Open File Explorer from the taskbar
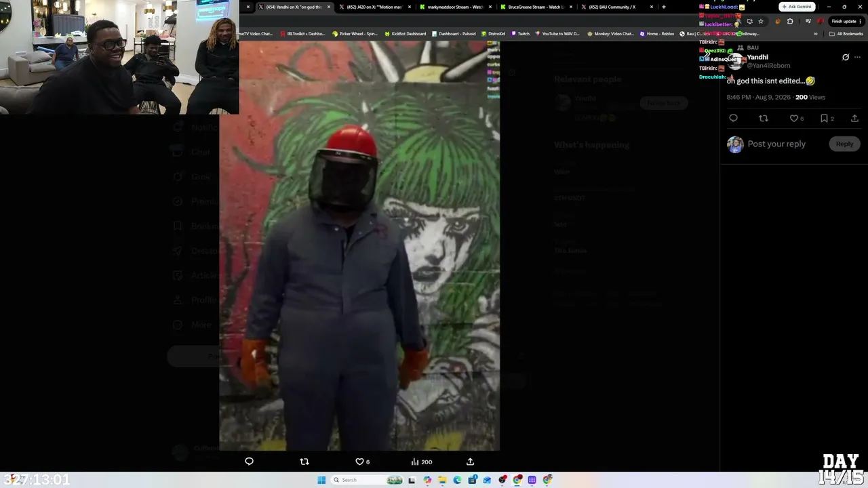This screenshot has width=868, height=488. click(x=442, y=480)
